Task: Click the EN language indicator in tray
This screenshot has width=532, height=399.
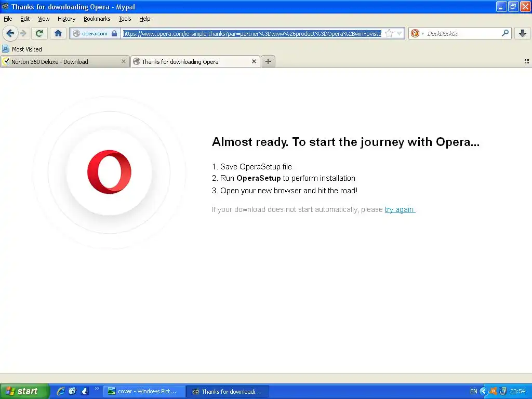Action: point(474,392)
